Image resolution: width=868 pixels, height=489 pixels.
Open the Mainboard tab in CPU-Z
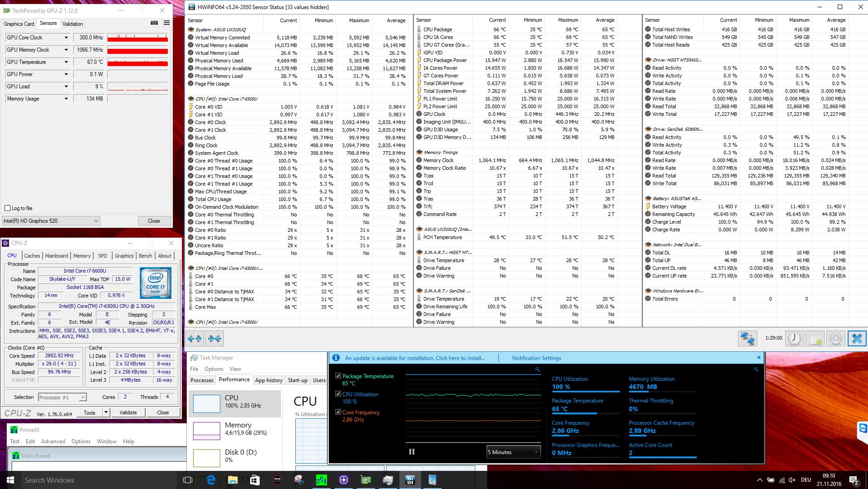click(57, 256)
